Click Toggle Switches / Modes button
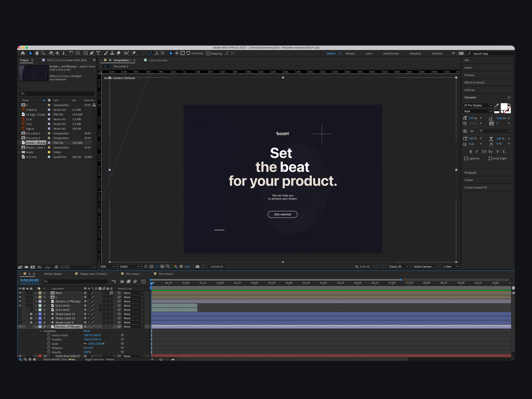Image resolution: width=532 pixels, height=399 pixels. [100, 359]
